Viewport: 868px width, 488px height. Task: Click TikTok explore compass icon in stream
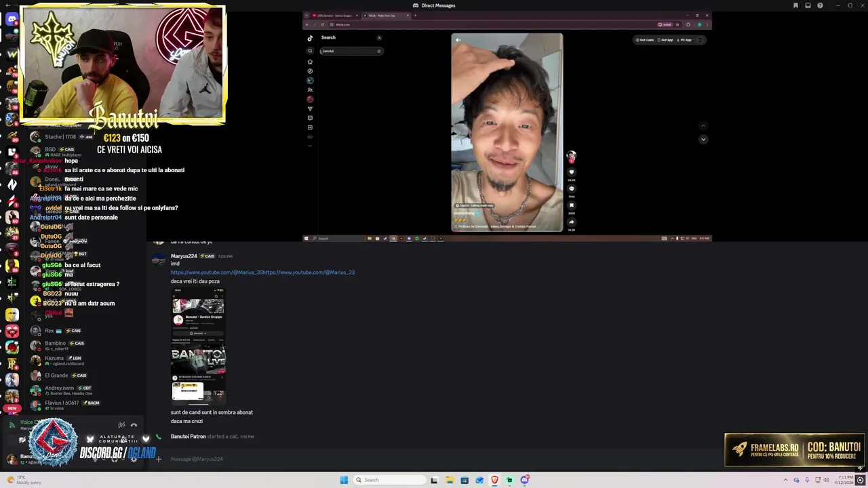click(310, 71)
